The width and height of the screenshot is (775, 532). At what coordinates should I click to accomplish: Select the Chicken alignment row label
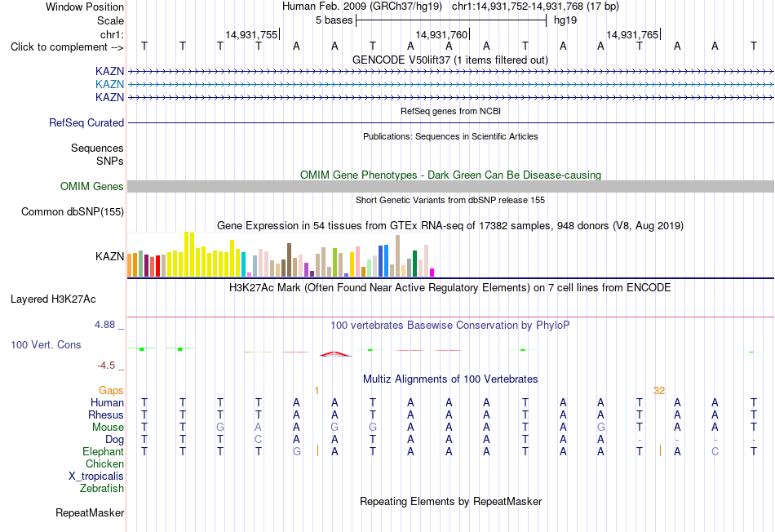pyautogui.click(x=104, y=463)
